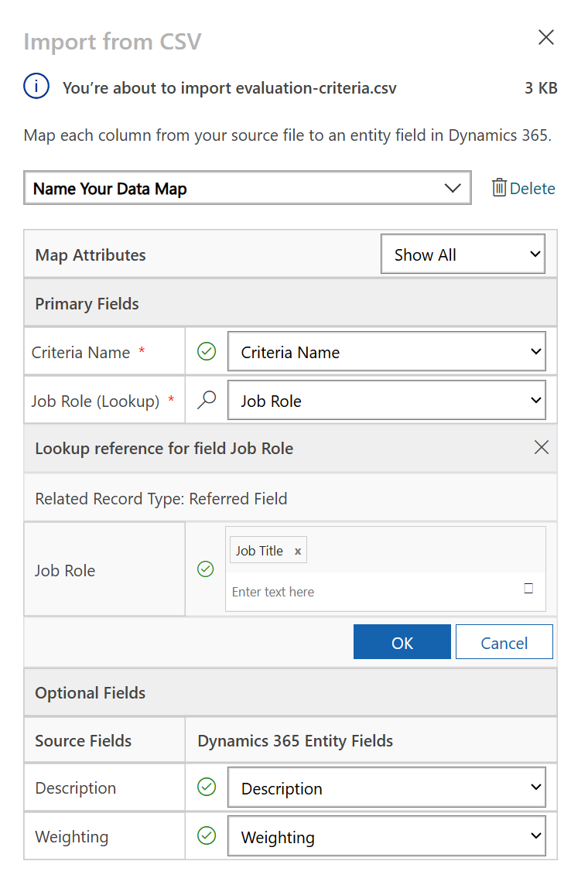The image size is (588, 878).
Task: Close the Import from CSV dialog
Action: click(x=546, y=37)
